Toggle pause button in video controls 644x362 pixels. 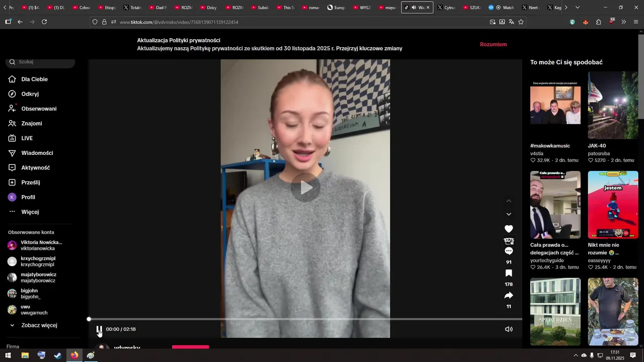tap(99, 329)
